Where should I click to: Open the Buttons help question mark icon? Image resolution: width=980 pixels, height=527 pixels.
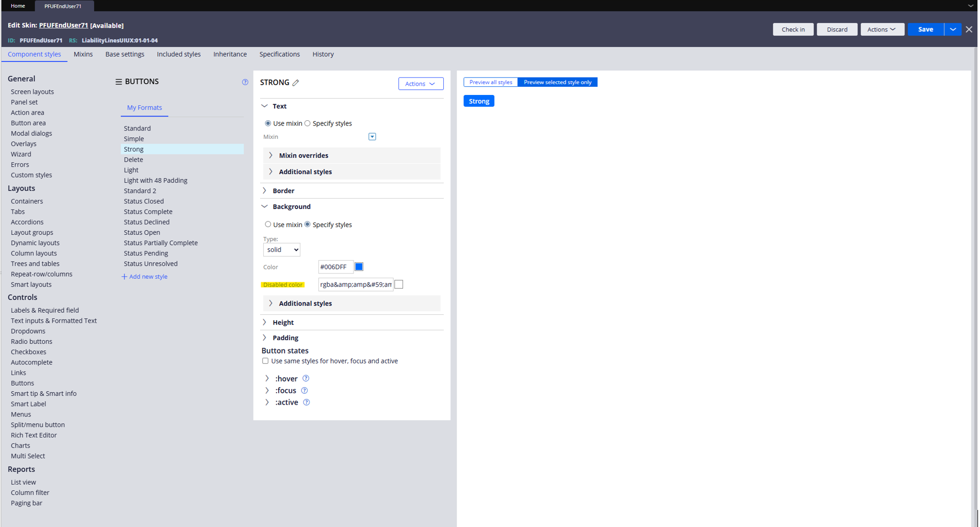[245, 82]
